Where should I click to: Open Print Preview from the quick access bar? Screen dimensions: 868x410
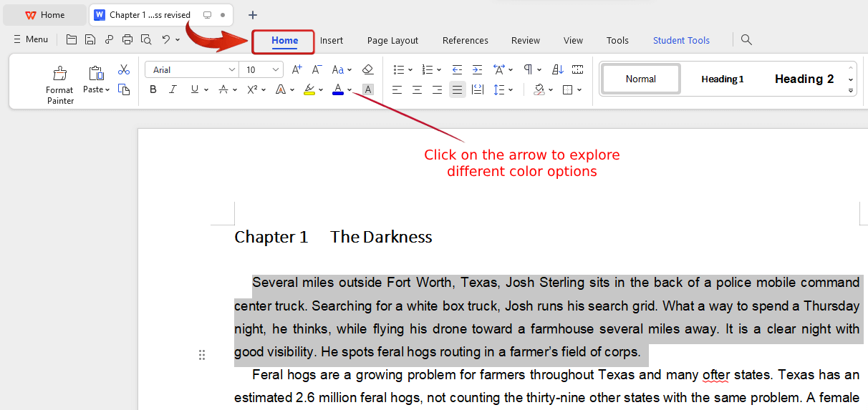(x=146, y=39)
